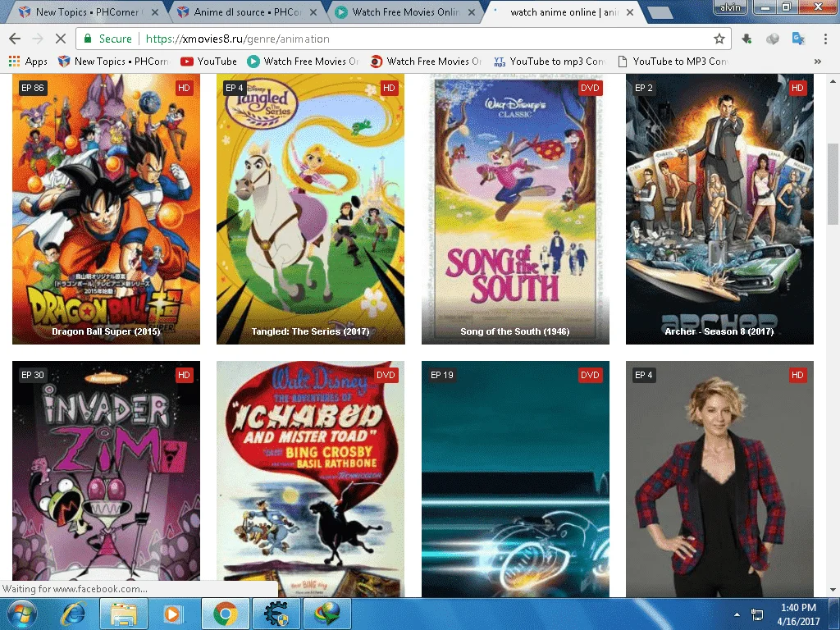
Task: Open the media player taskbar icon
Action: [172, 614]
